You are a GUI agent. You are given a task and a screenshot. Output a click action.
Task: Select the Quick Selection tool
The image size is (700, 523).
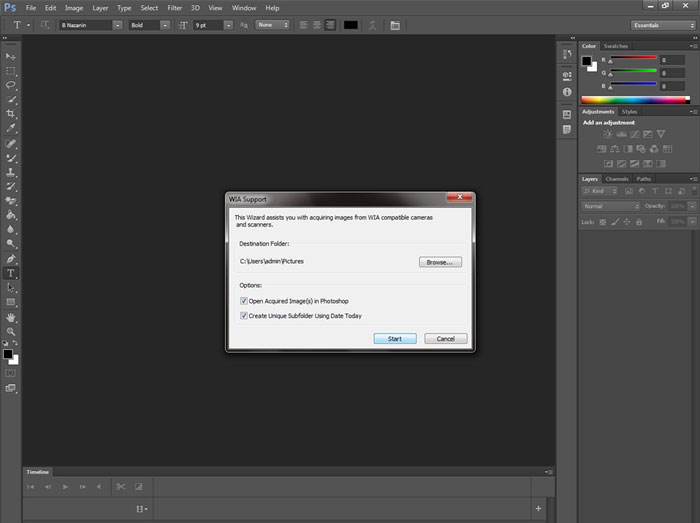(11, 100)
